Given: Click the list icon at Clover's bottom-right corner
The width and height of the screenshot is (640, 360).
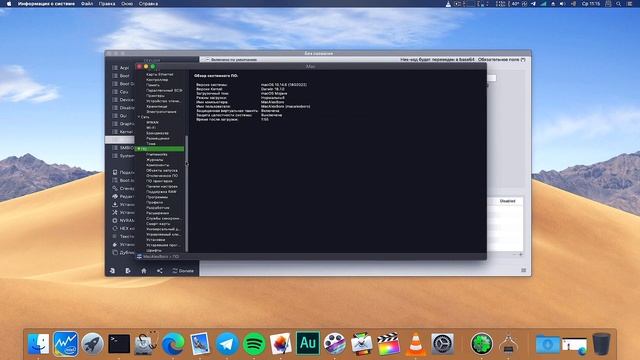Looking at the screenshot, I should (x=524, y=270).
